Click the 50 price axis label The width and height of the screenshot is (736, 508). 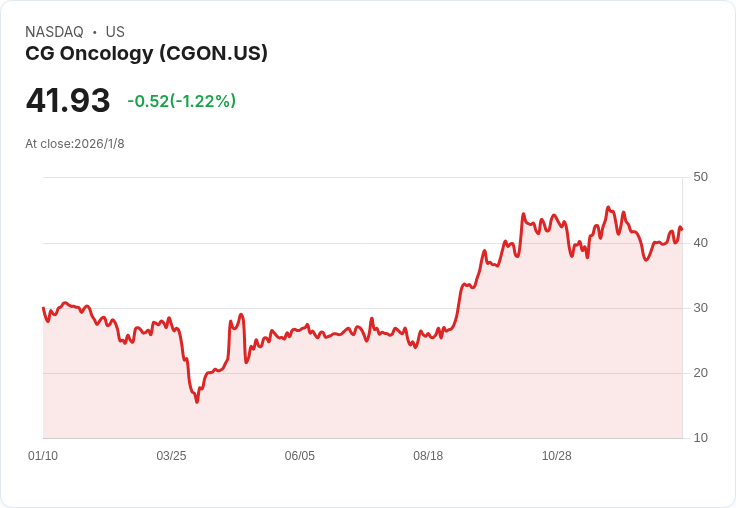[700, 177]
